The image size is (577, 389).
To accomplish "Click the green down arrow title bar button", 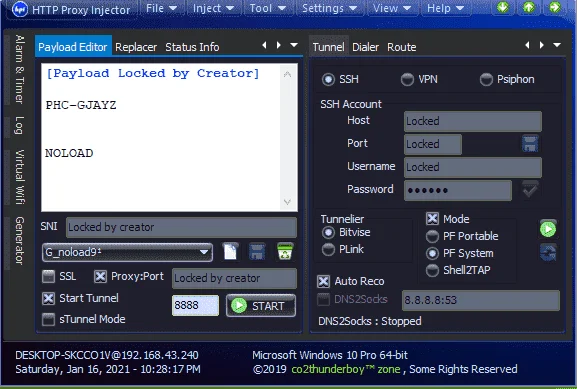I will point(503,7).
